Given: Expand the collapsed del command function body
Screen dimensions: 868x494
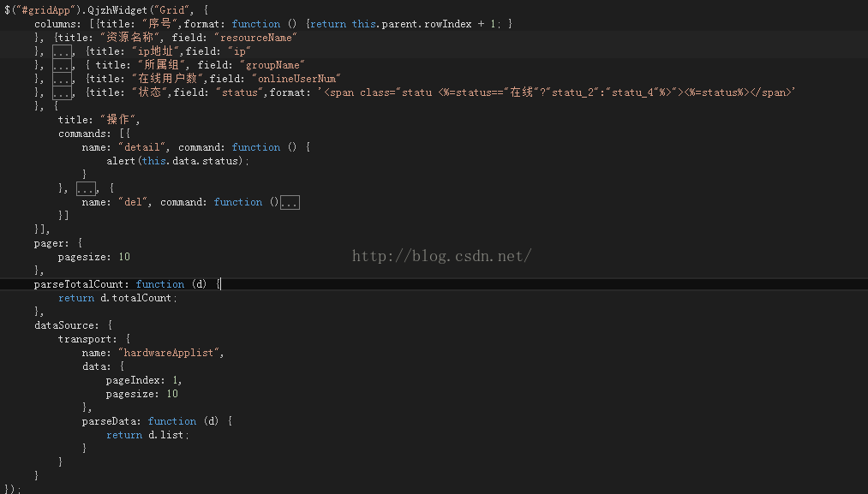Looking at the screenshot, I should pos(290,202).
